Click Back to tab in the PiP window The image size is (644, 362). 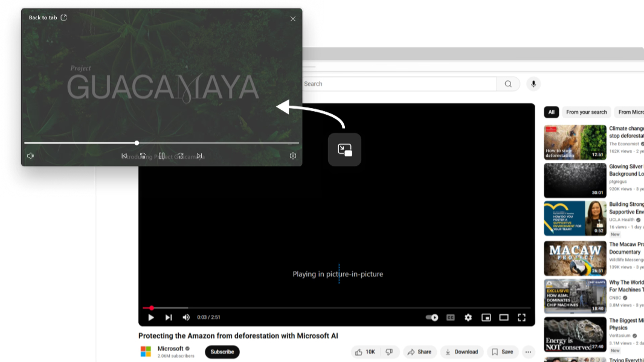tap(43, 17)
